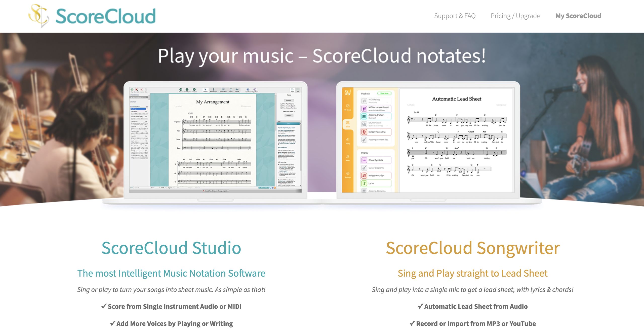644x330 pixels.
Task: Click the ScoreCloud logo in the header
Action: (x=92, y=16)
